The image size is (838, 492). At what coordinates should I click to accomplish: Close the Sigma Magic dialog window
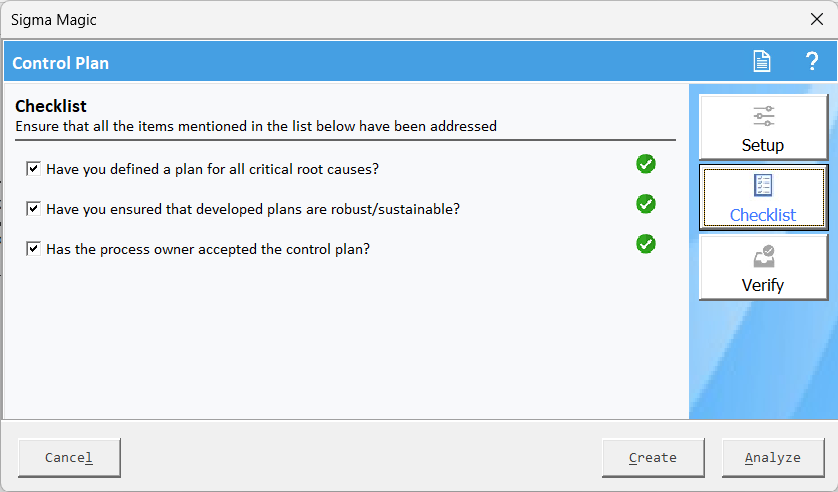pyautogui.click(x=816, y=19)
